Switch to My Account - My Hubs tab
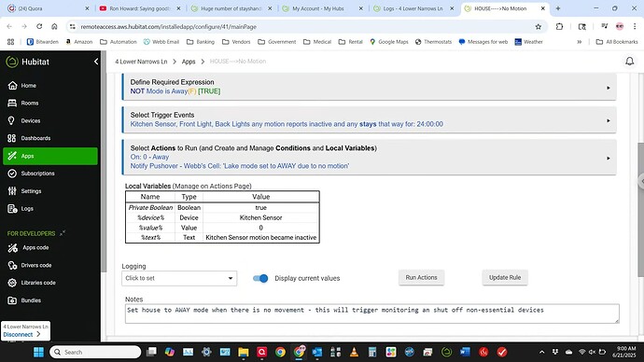 [x=322, y=8]
